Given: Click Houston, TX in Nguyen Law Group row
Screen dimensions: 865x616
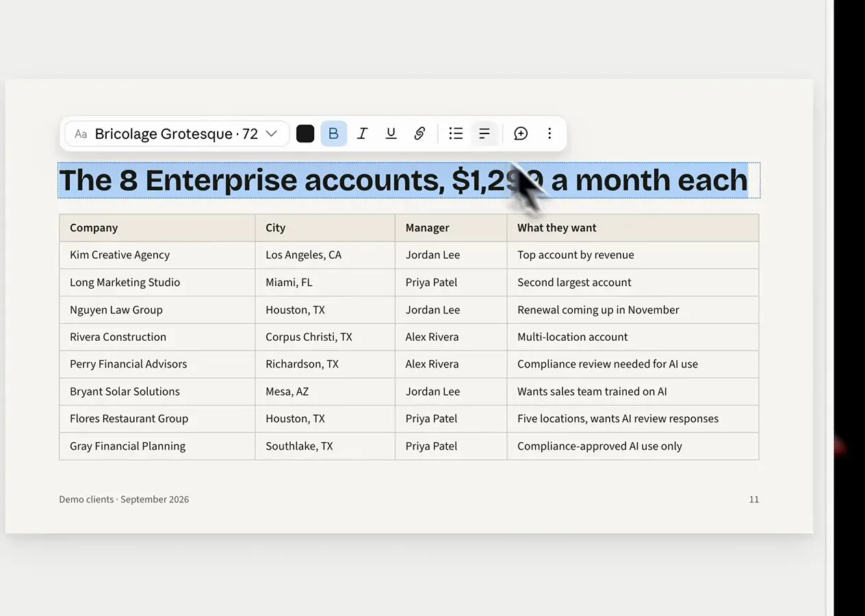Looking at the screenshot, I should [325, 310].
